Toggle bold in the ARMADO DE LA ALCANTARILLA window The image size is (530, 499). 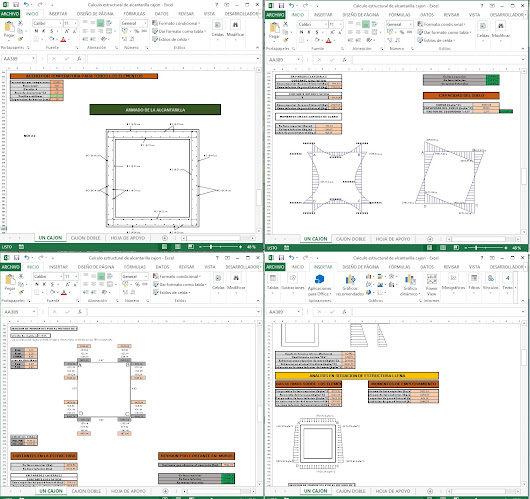36,31
